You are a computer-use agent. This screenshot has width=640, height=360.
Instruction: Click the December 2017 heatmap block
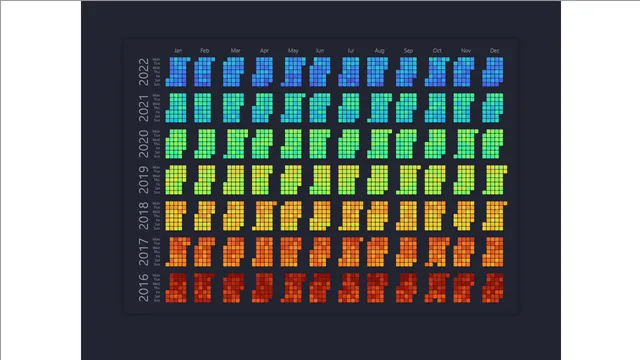point(493,252)
